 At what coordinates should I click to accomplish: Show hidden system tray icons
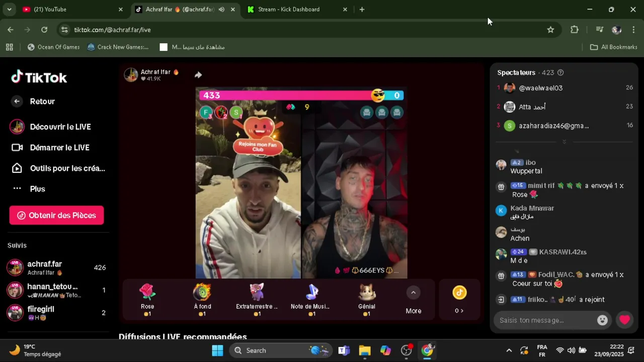click(x=509, y=350)
